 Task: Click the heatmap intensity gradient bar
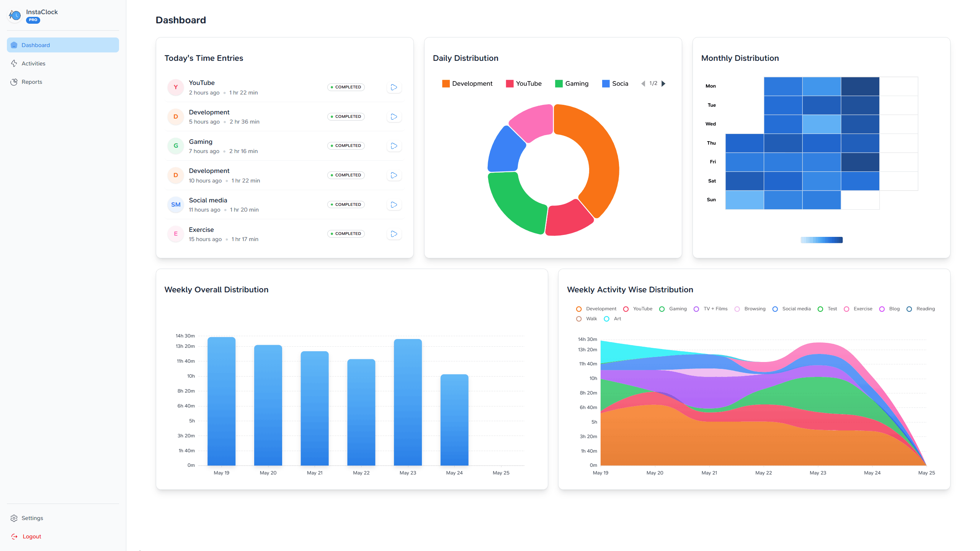click(821, 240)
